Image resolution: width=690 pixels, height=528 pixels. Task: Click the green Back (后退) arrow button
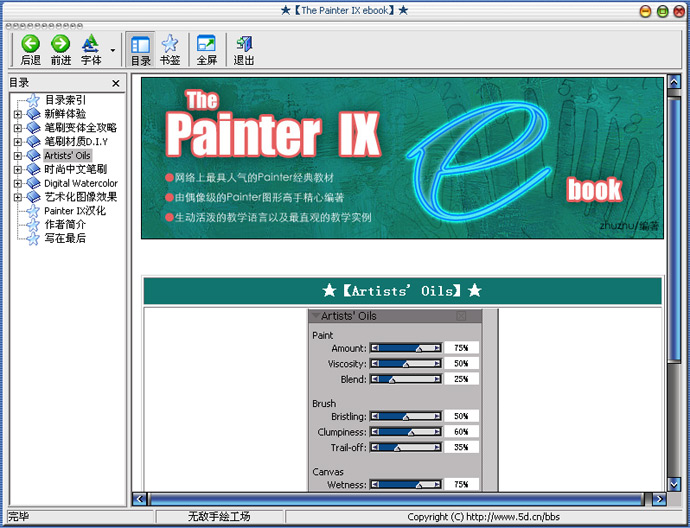30,49
